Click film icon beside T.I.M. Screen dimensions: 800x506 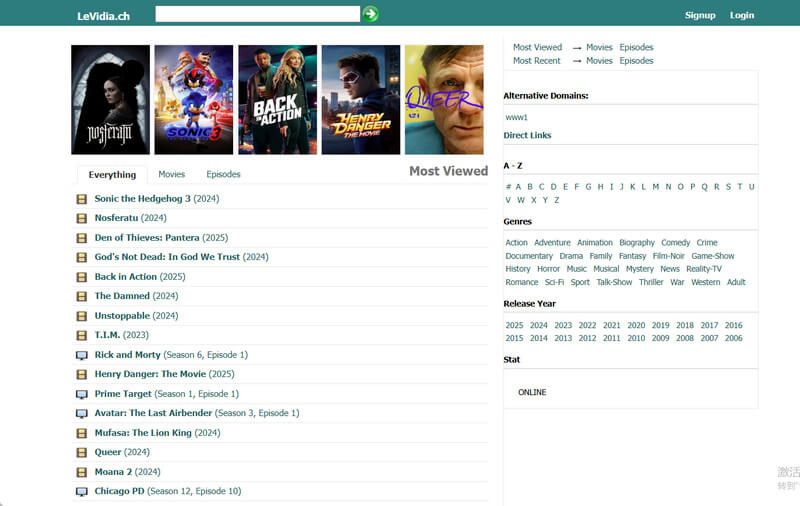point(82,336)
